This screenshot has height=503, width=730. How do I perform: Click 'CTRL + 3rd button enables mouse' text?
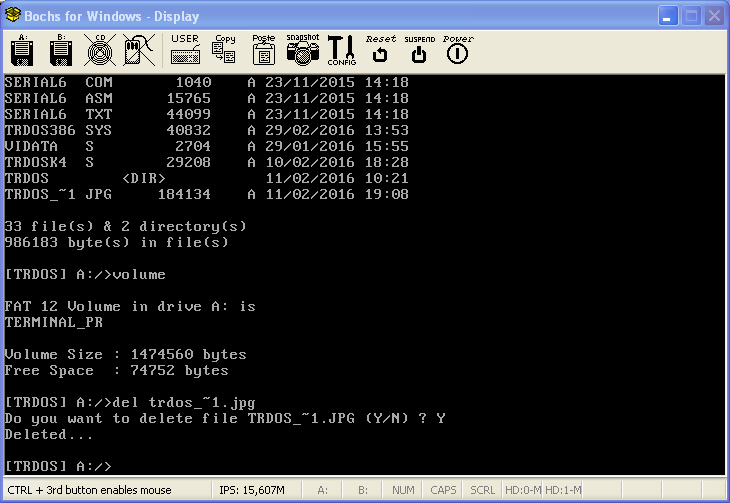(x=89, y=490)
